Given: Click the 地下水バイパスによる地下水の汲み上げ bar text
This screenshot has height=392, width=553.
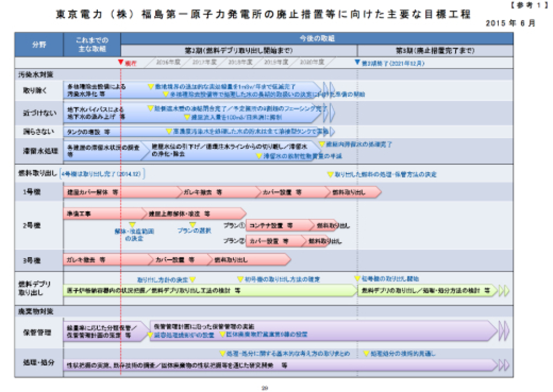Looking at the screenshot, I should coord(96,113).
